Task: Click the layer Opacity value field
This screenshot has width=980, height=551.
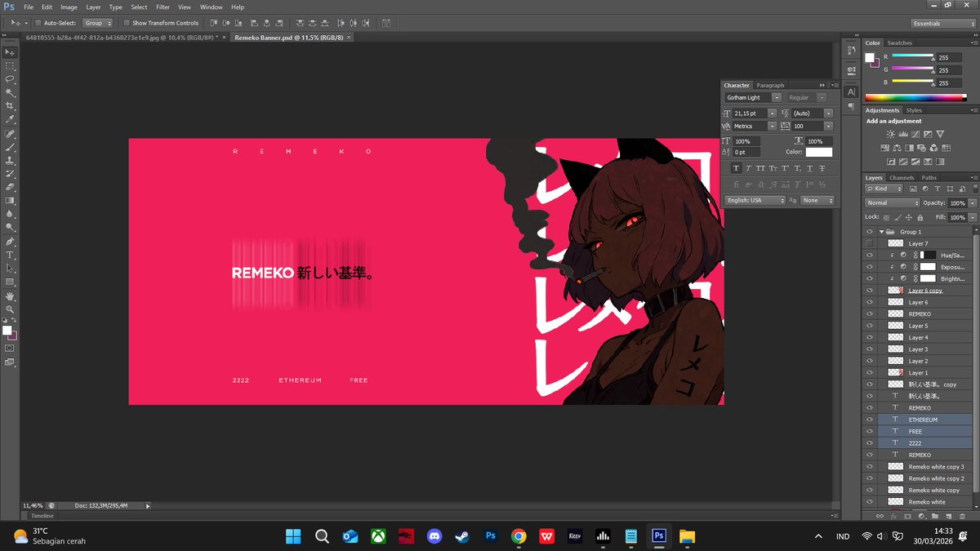Action: click(957, 202)
